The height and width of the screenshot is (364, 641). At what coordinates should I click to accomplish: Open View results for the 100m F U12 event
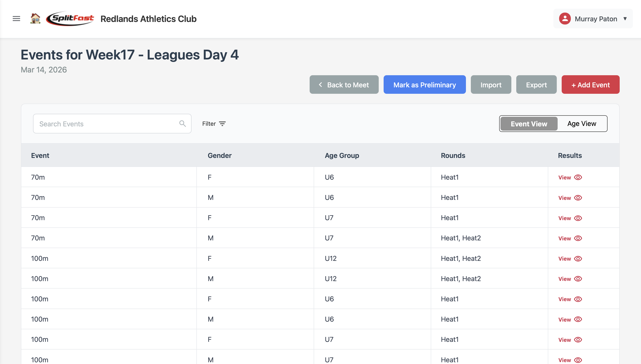(x=564, y=259)
